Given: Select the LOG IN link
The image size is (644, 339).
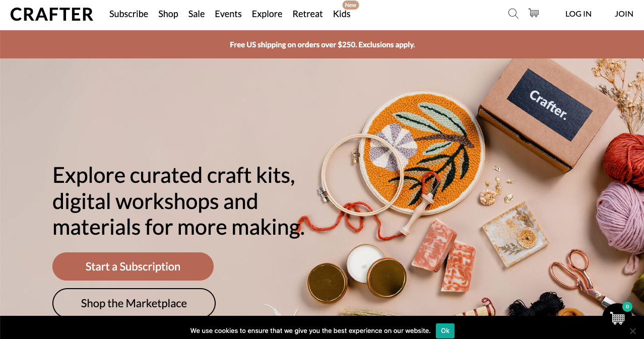Looking at the screenshot, I should coord(578,14).
